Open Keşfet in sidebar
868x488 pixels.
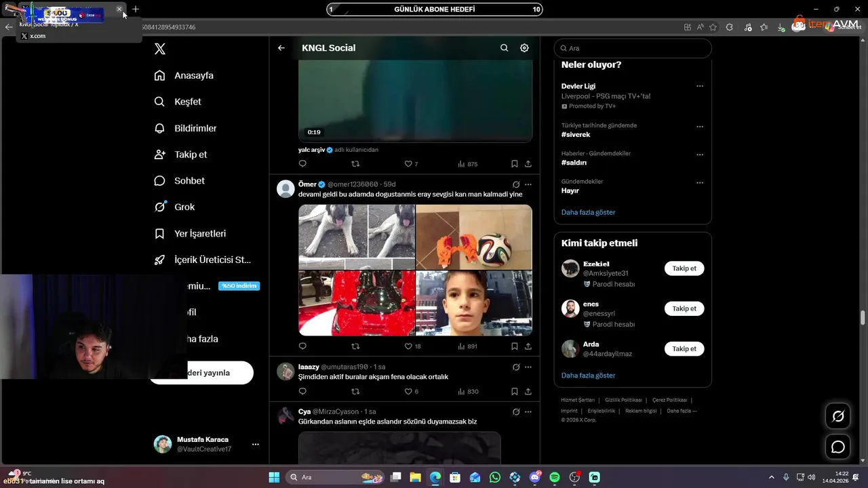[x=178, y=102]
